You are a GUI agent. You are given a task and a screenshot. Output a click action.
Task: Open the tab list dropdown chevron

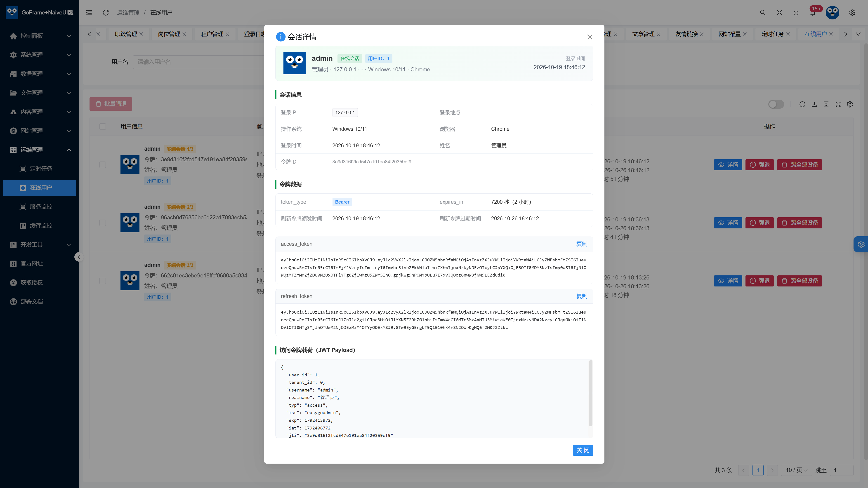(858, 34)
